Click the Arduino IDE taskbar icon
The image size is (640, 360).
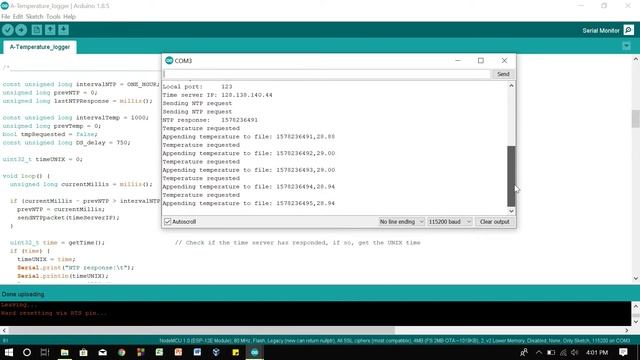click(x=255, y=352)
